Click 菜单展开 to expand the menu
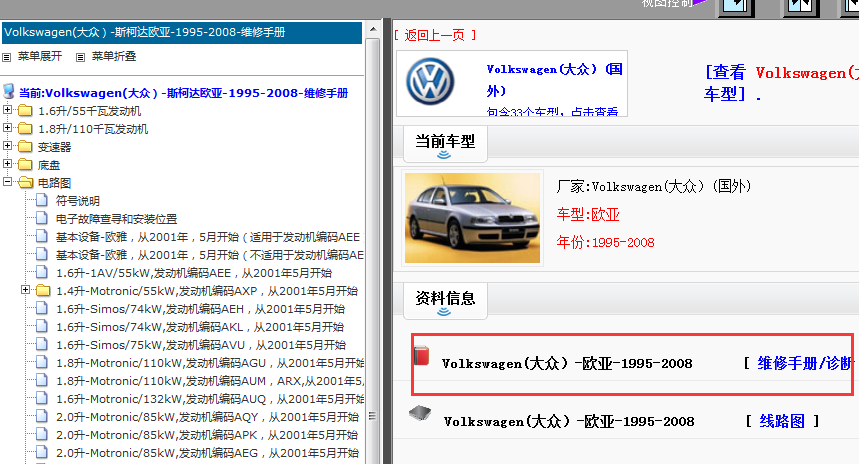859x464 pixels. (39, 56)
